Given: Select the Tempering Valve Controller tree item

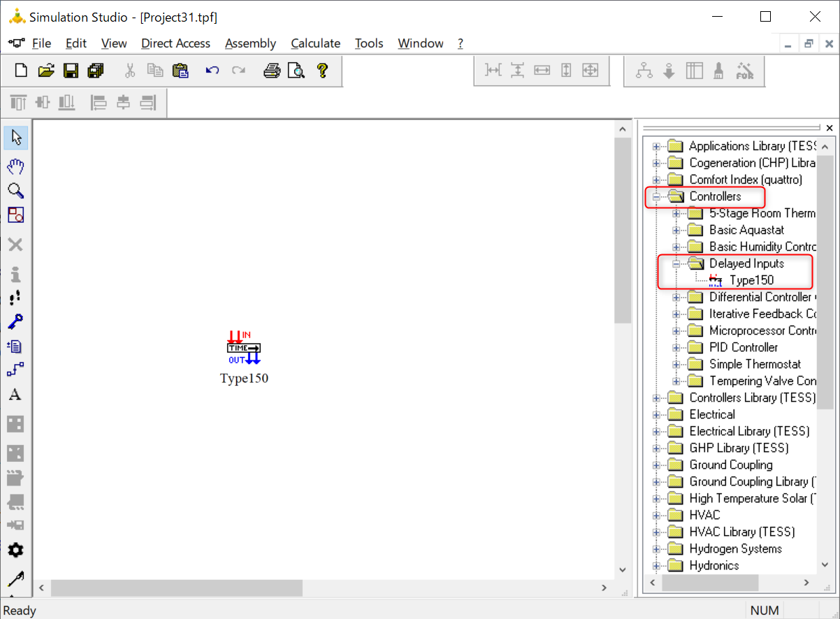Looking at the screenshot, I should pos(762,381).
